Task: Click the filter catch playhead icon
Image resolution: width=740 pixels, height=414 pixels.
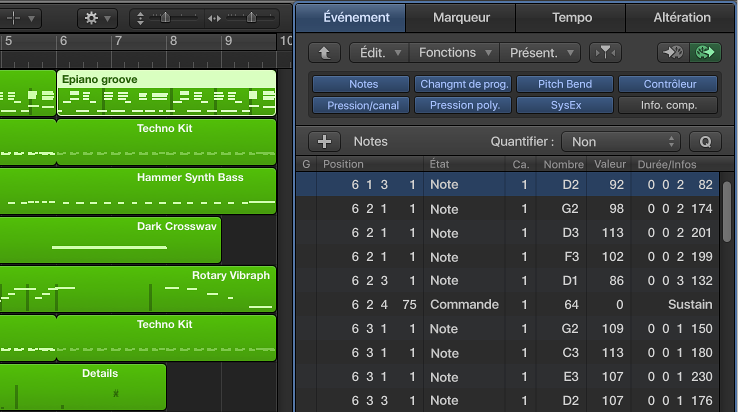Action: [603, 52]
